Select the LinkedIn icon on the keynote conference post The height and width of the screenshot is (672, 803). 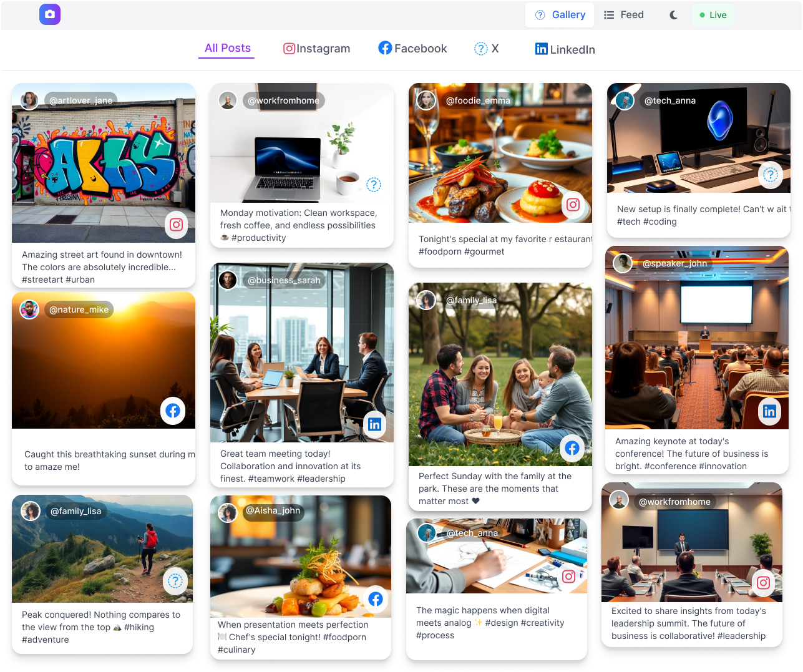(769, 411)
